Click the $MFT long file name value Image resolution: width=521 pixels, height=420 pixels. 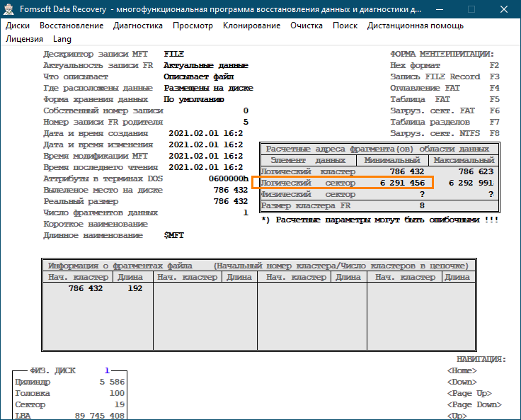tap(173, 235)
